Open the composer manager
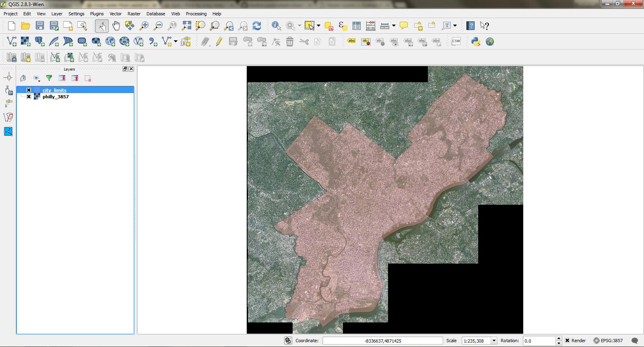 point(82,26)
